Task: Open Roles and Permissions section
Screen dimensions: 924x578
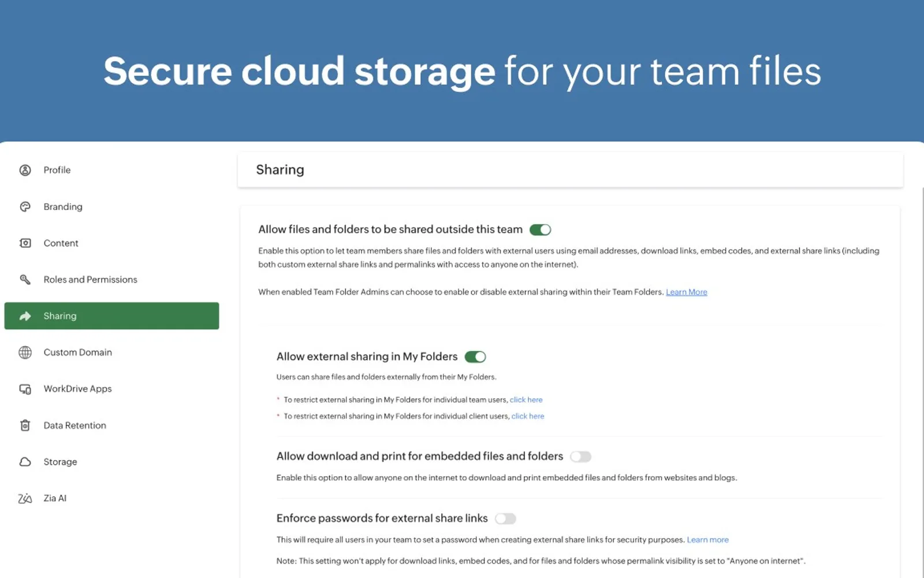Action: point(111,279)
